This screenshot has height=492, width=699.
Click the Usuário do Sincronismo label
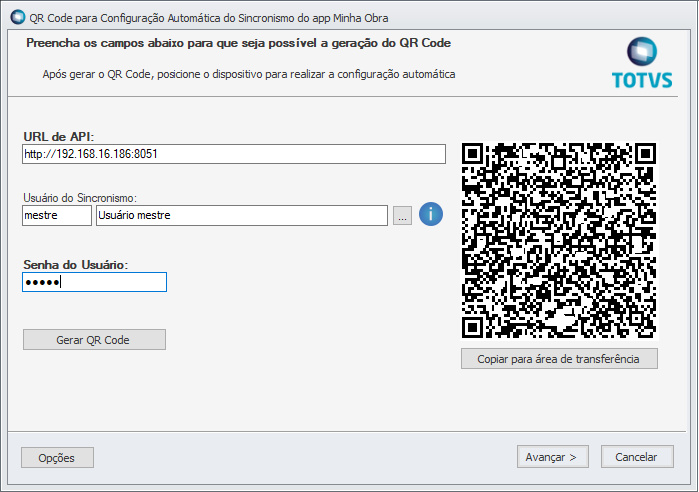click(x=80, y=197)
